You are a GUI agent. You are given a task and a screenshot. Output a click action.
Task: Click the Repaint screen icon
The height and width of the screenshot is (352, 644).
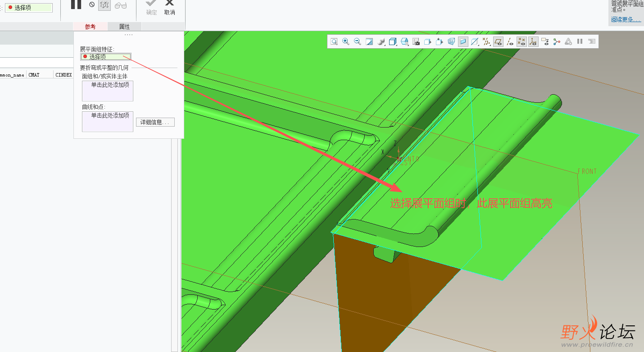(x=369, y=42)
